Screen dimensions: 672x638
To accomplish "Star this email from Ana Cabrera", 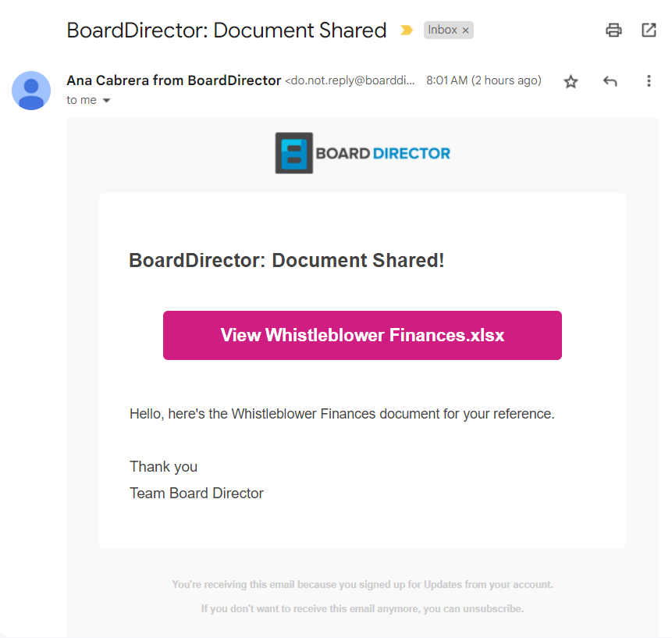I will tap(571, 81).
